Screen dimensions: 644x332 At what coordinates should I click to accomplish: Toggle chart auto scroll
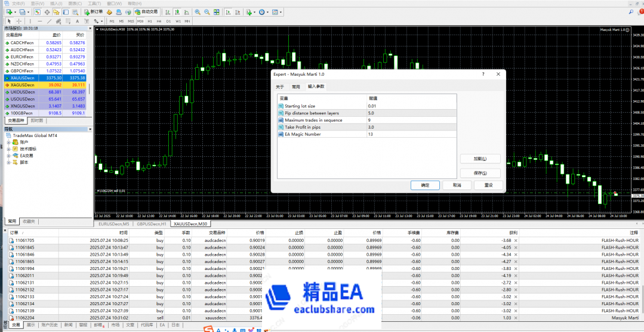pos(227,12)
